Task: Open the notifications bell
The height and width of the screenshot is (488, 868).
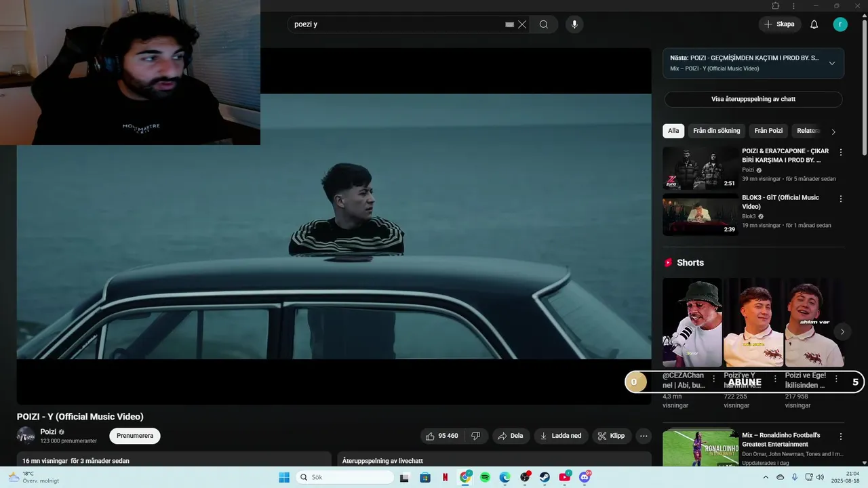Action: [x=814, y=24]
